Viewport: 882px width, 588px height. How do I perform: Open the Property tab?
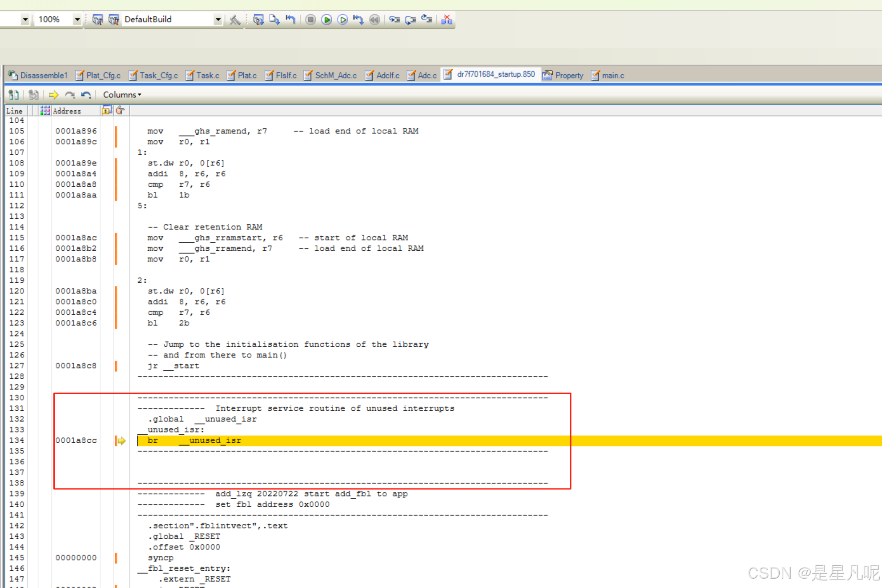(563, 76)
